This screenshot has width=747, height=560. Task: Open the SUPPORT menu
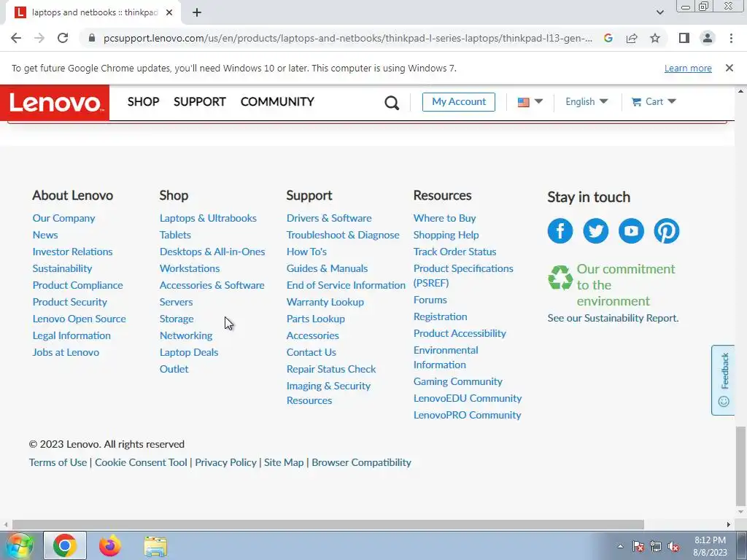click(x=200, y=102)
